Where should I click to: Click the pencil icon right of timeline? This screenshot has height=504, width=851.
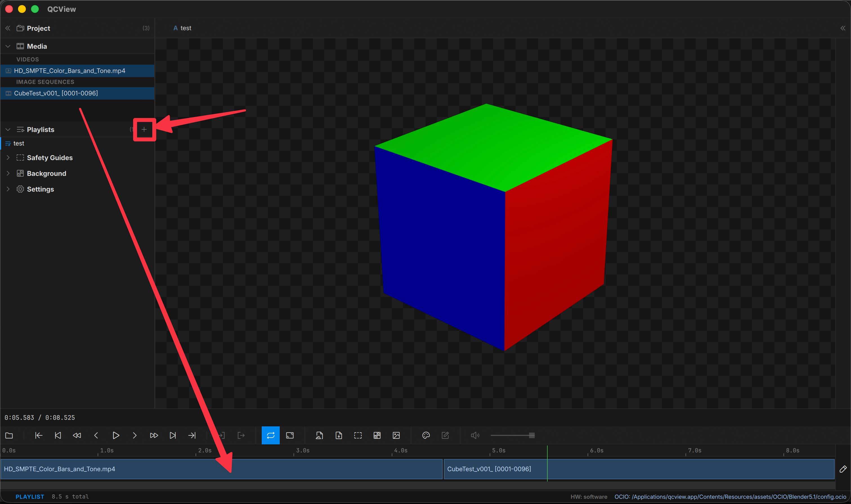(x=843, y=469)
